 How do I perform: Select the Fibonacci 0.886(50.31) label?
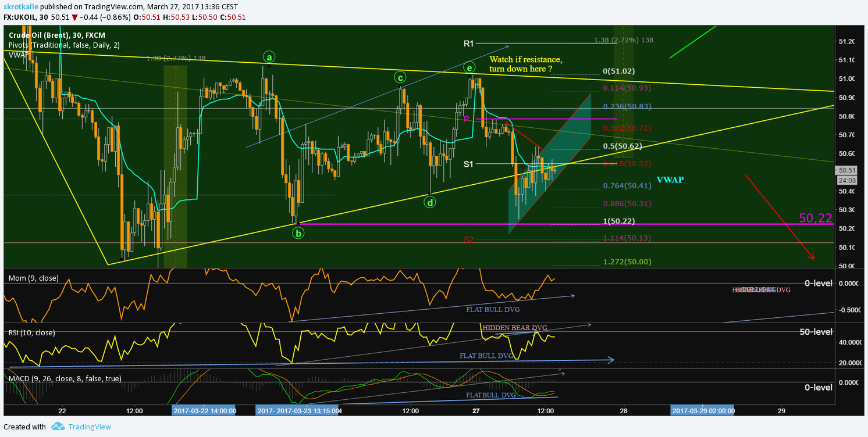(627, 203)
